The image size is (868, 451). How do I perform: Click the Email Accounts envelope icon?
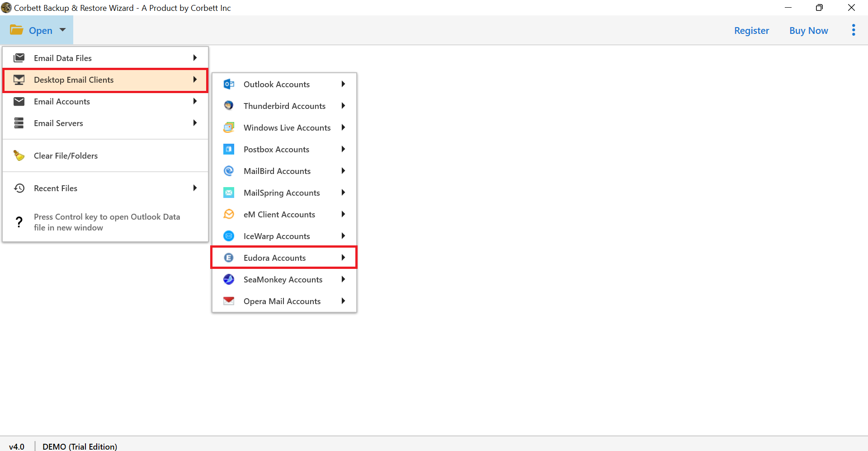19,101
